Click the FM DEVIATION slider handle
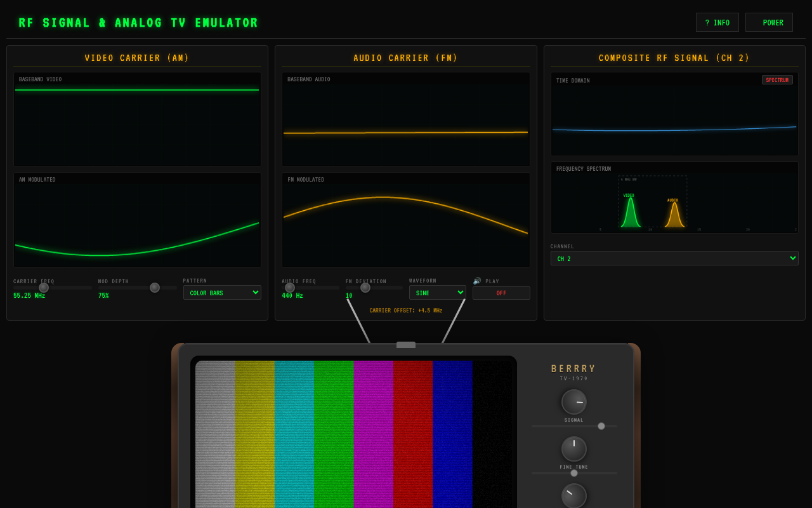The height and width of the screenshot is (508, 812). tap(365, 288)
